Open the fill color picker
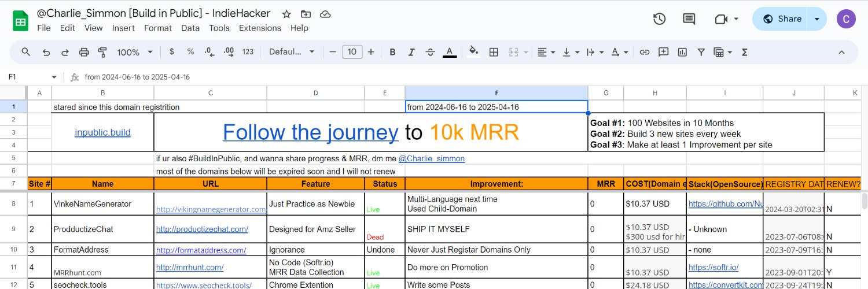868x289 pixels. tap(474, 52)
